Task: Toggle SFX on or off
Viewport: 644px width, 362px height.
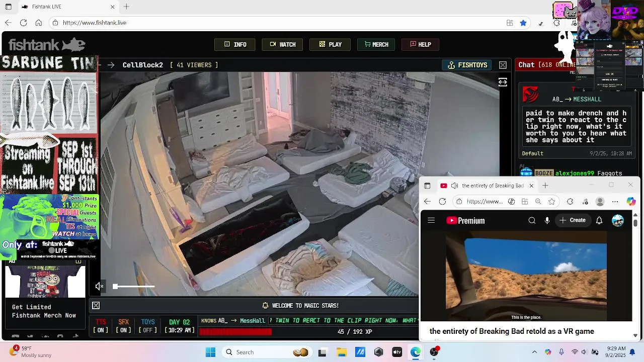Action: pyautogui.click(x=124, y=326)
